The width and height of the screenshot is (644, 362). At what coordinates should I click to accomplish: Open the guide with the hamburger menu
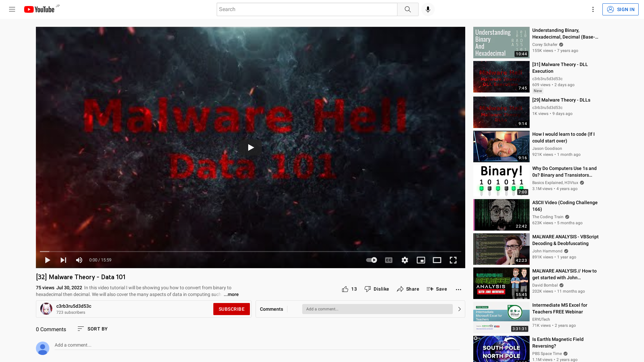pos(12,9)
